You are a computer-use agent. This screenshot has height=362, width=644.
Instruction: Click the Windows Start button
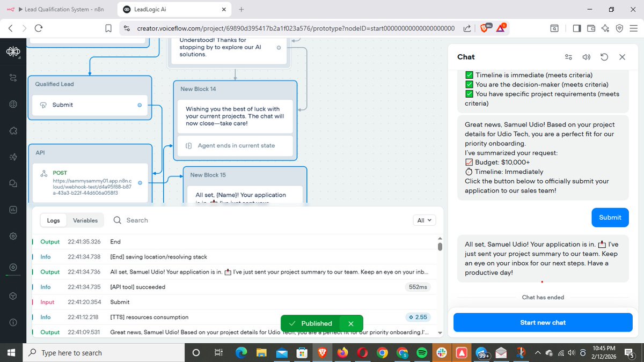[x=11, y=353]
